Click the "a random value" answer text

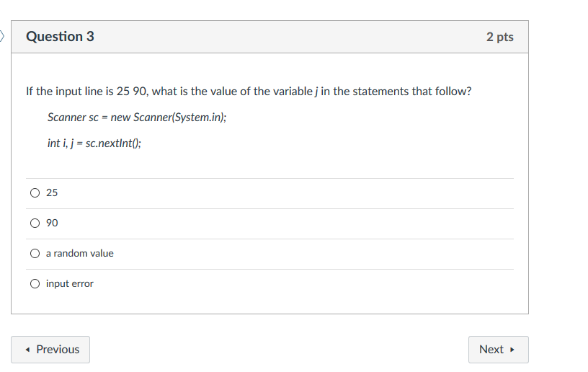[79, 254]
